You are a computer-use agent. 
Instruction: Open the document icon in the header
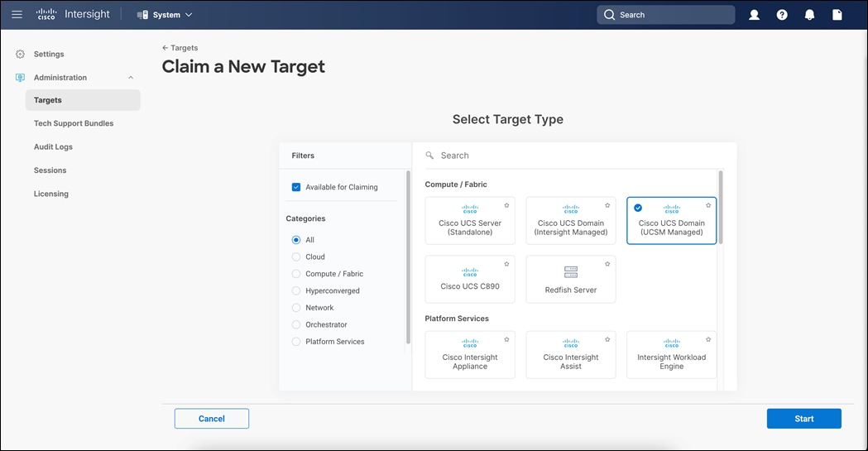[x=837, y=15]
